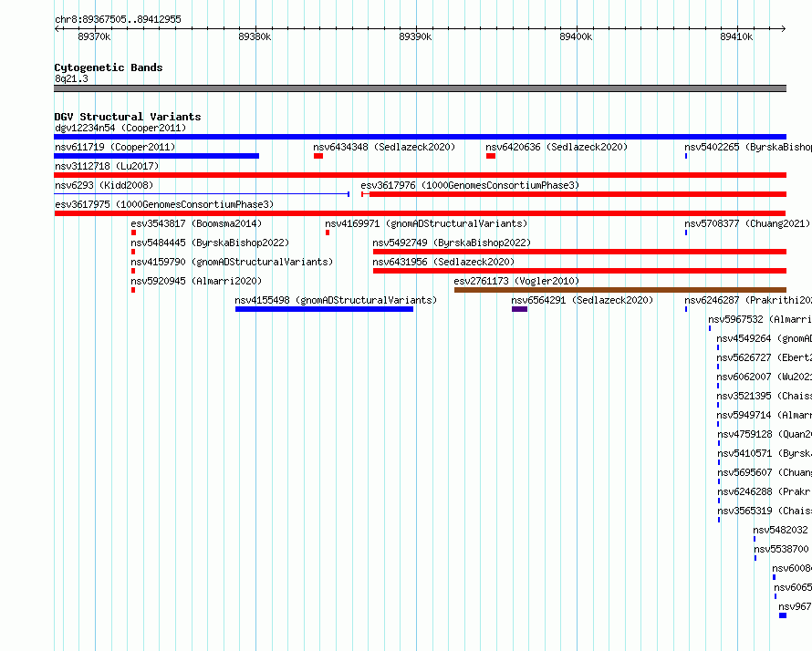Click the dgv12234n54 (Cooper2011) variant label
The width and height of the screenshot is (812, 651).
click(120, 128)
